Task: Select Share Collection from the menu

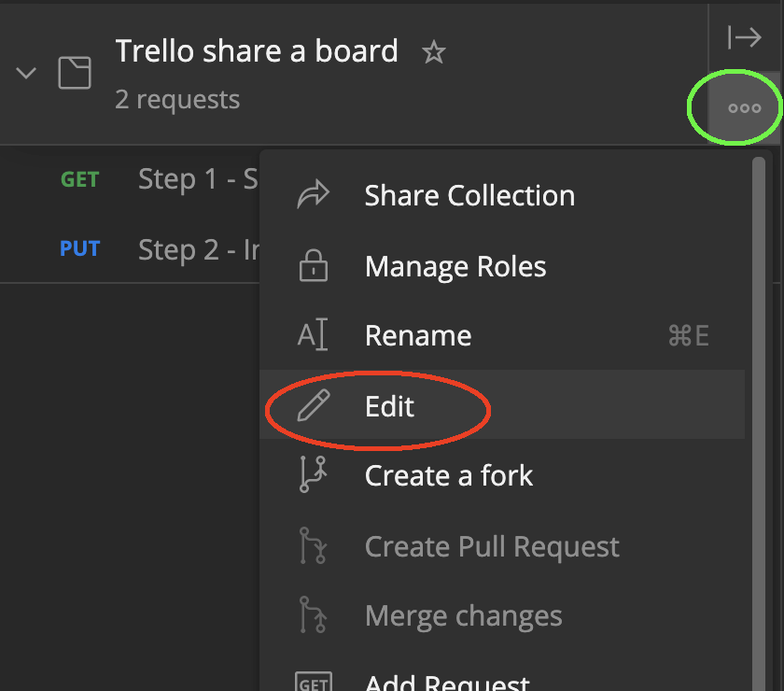Action: point(502,194)
